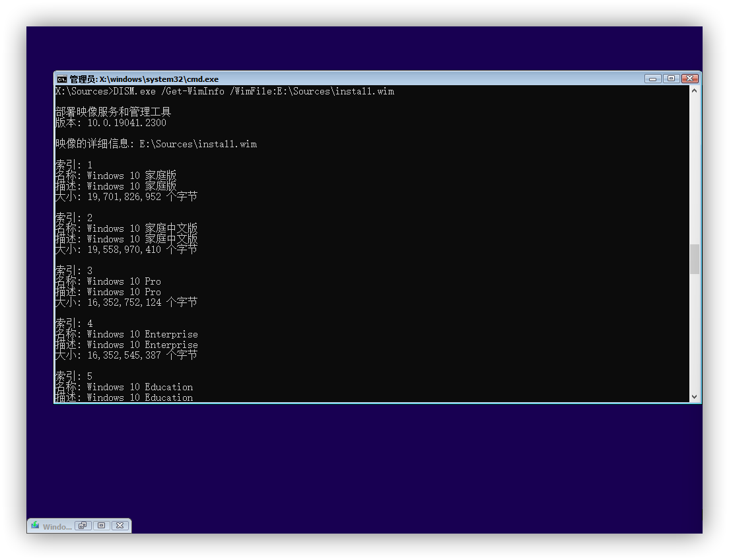Click size 16,352,545,387 个字节
This screenshot has width=729, height=560.
point(142,355)
